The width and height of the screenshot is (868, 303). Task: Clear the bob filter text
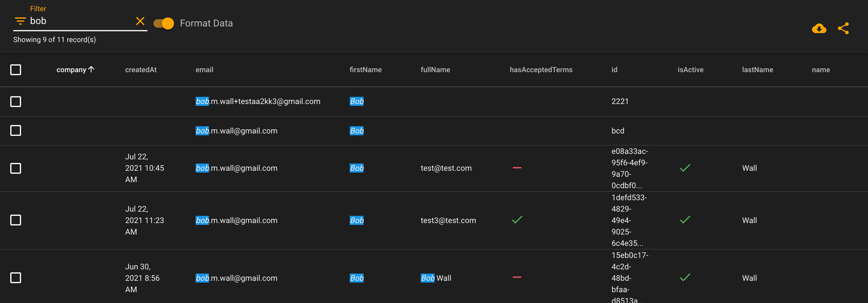pos(140,21)
